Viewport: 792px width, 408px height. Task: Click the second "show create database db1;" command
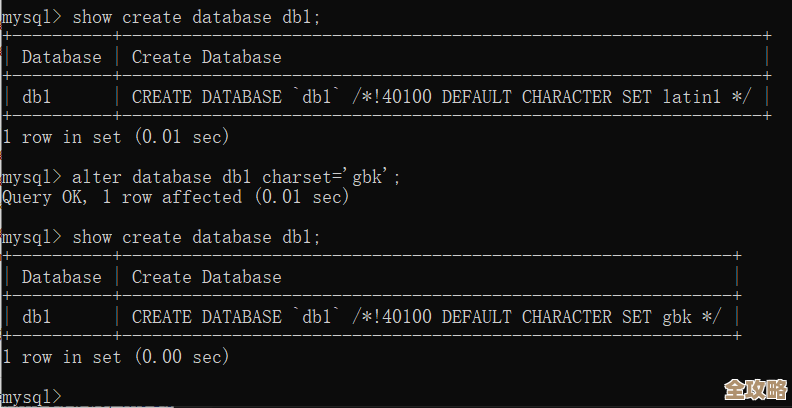197,237
